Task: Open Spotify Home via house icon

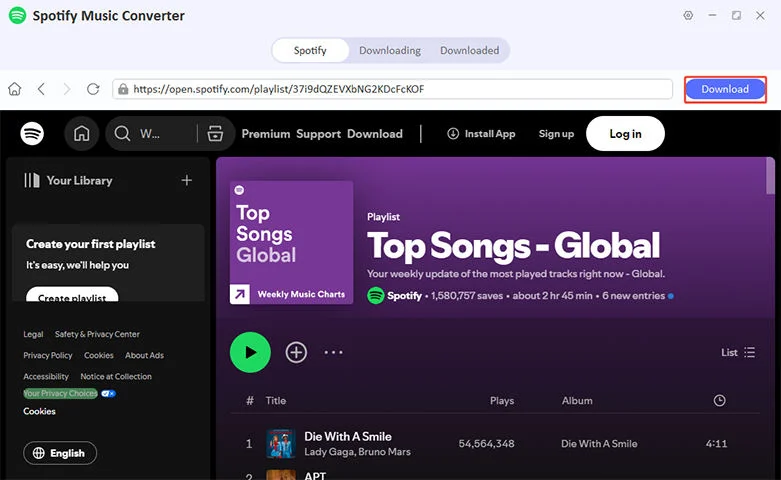Action: (82, 133)
